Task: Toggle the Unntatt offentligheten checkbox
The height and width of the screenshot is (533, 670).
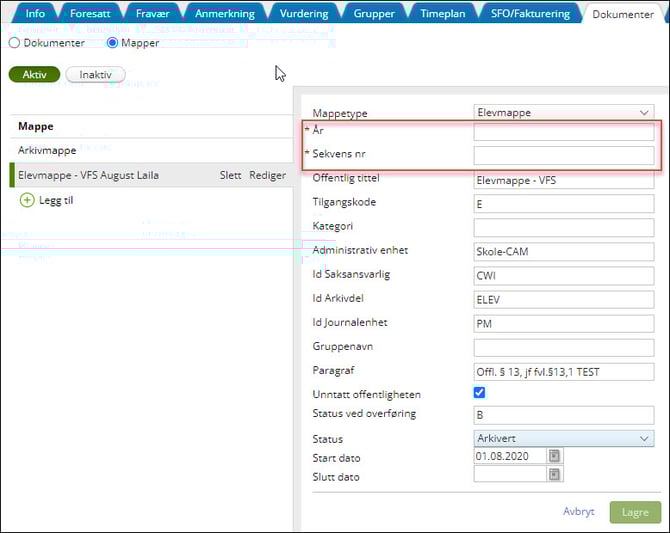Action: (x=481, y=394)
